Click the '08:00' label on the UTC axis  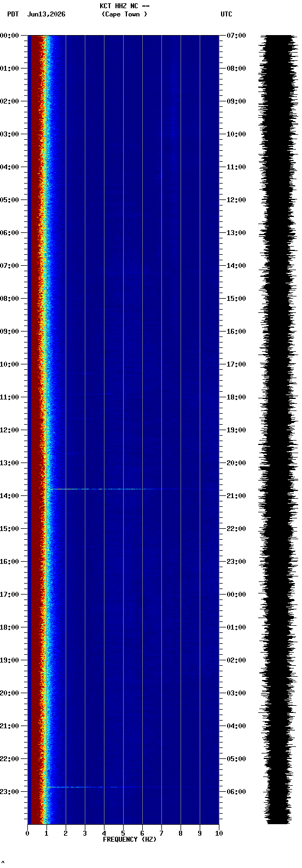point(236,68)
